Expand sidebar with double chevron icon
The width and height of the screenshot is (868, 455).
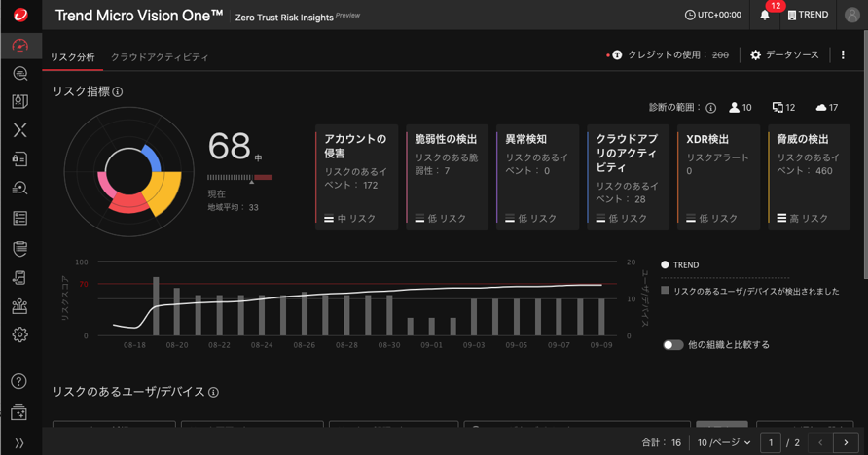click(x=19, y=443)
